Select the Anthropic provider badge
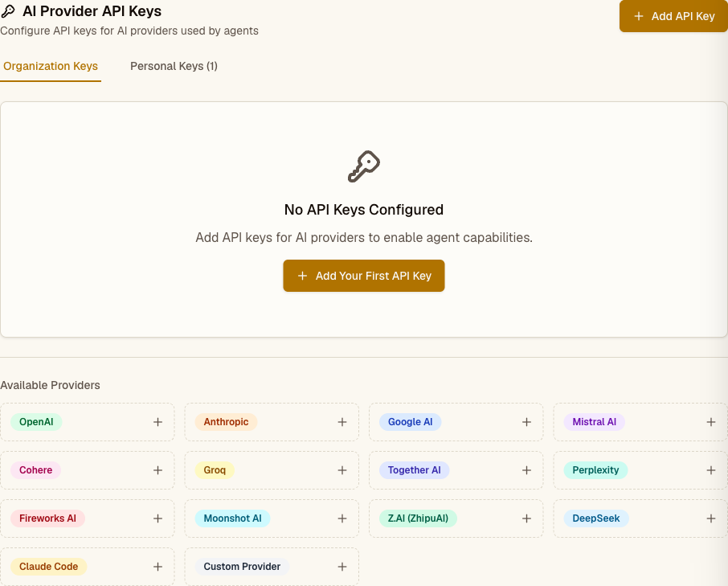Image resolution: width=728 pixels, height=586 pixels. 226,422
